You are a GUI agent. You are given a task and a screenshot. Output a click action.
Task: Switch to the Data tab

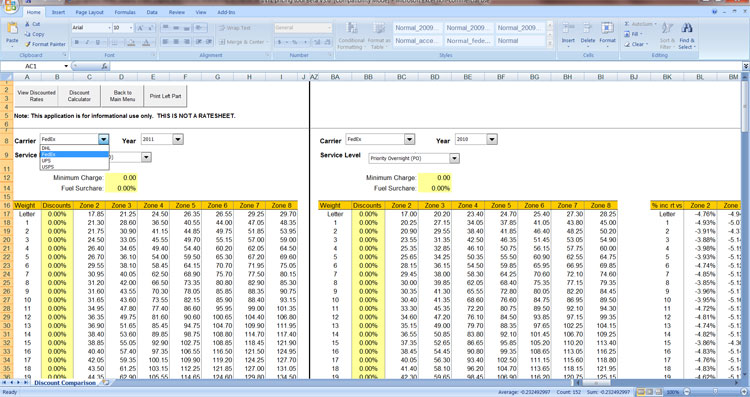152,12
